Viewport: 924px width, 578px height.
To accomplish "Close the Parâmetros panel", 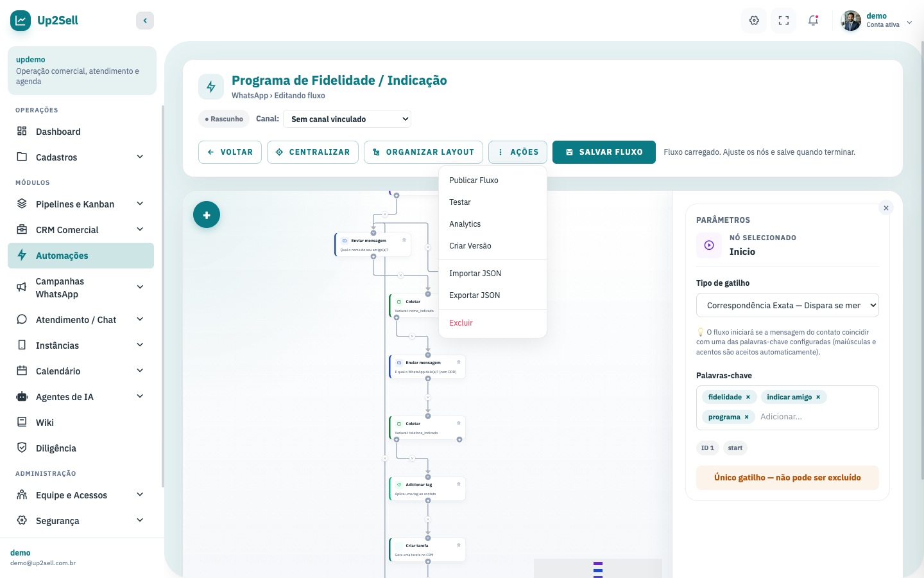I will click(x=886, y=207).
